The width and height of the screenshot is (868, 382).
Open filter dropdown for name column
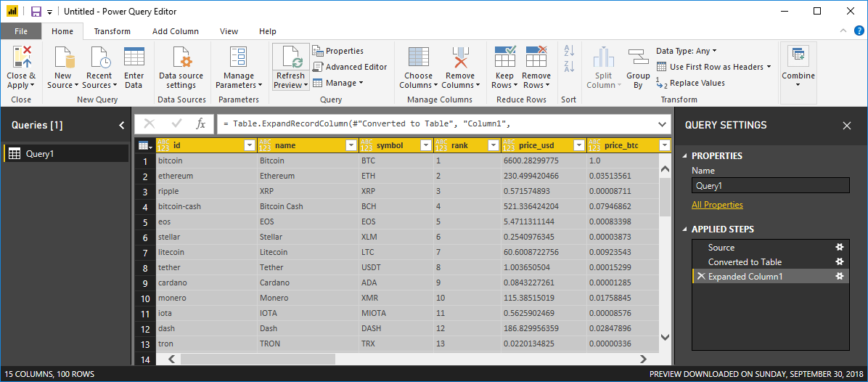point(351,145)
